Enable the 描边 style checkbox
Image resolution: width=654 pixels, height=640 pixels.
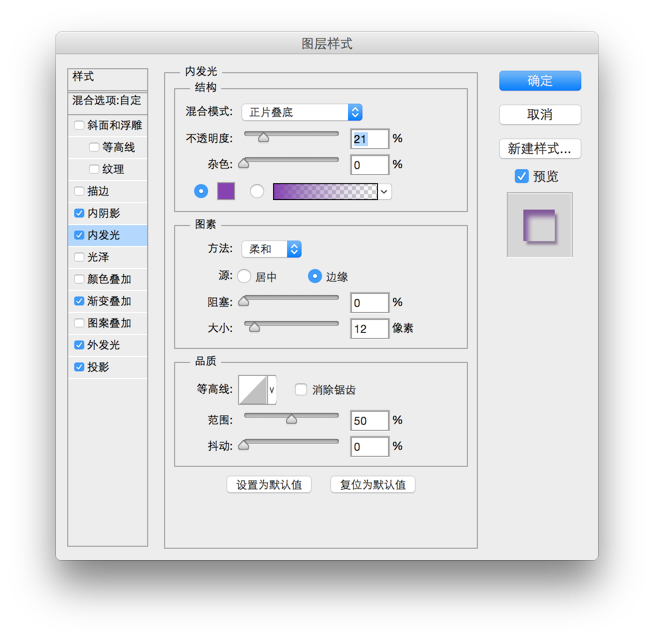coord(79,191)
